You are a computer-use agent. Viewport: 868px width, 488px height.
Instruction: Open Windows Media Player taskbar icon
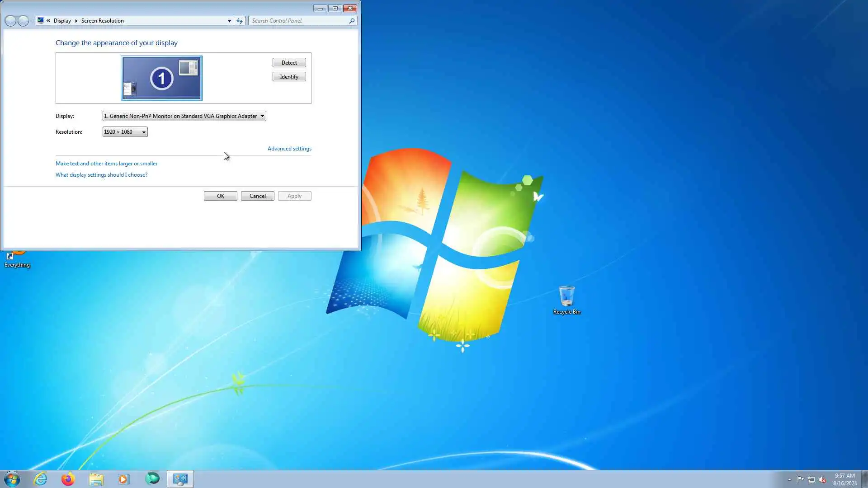(123, 479)
